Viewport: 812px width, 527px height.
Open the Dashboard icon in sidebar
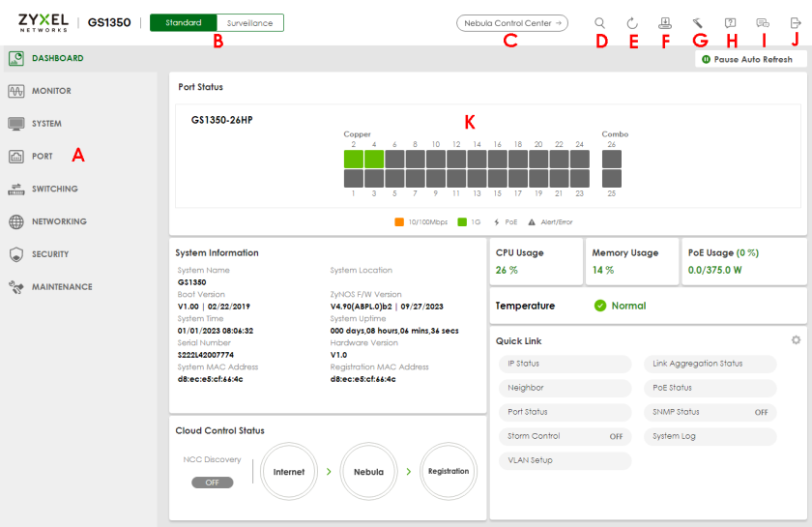coord(16,58)
